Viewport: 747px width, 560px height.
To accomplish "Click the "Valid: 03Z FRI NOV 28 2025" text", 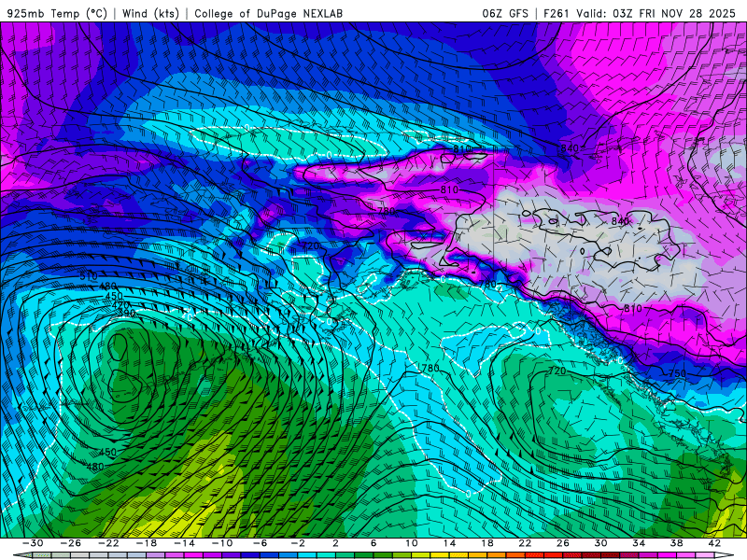I will (656, 13).
